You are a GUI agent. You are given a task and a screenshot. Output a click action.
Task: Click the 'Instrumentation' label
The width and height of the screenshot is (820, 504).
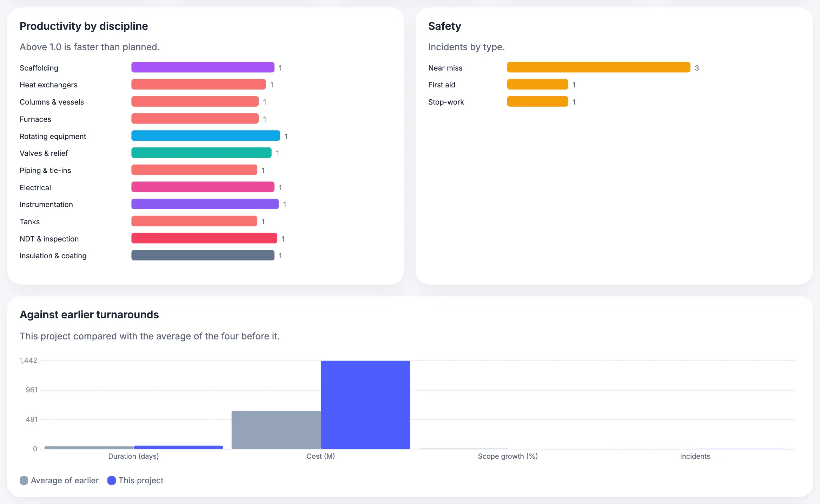coord(46,204)
